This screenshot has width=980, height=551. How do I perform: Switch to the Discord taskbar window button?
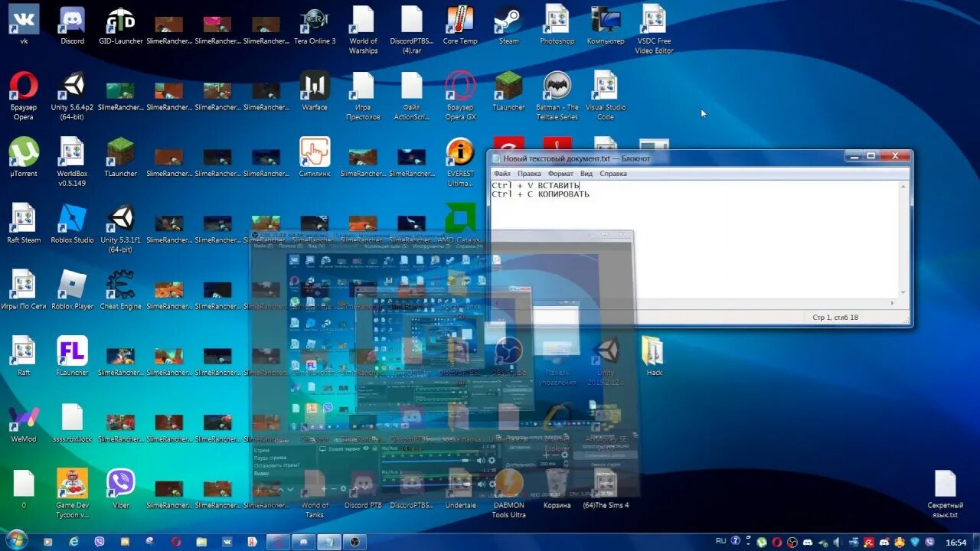point(304,541)
